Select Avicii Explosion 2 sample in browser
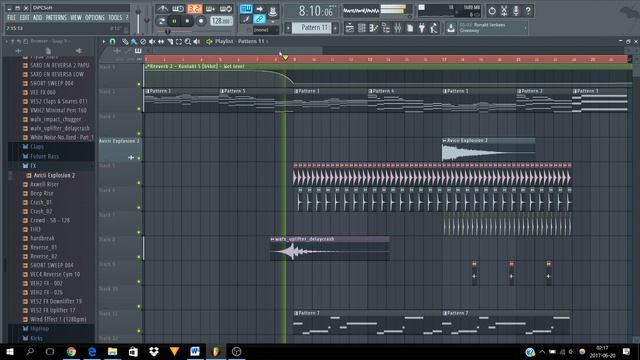 (54, 175)
